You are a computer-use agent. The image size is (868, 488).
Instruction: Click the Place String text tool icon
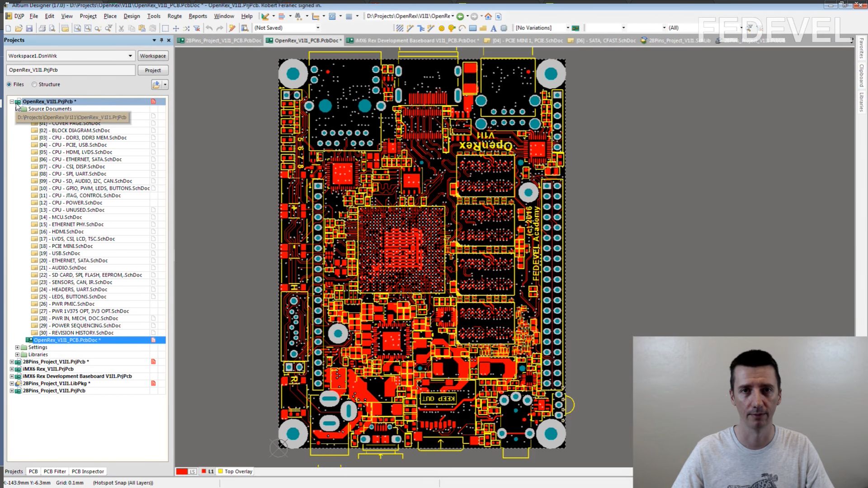coord(493,28)
